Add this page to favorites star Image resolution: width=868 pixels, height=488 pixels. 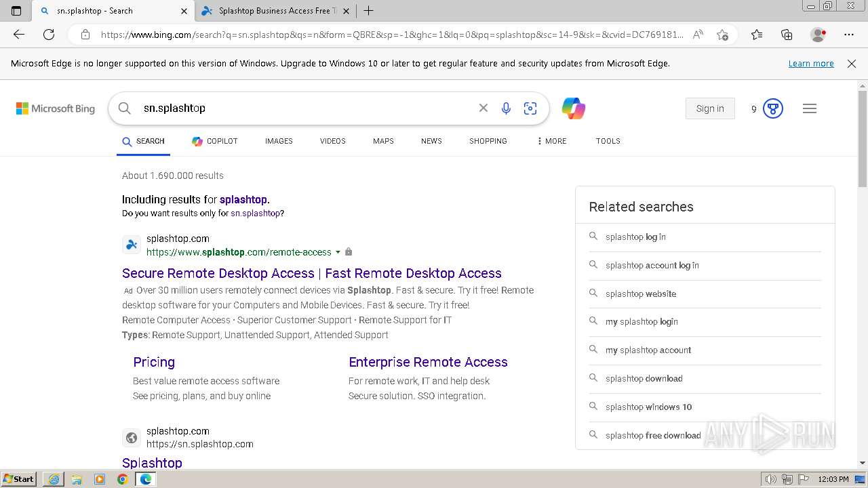(x=722, y=35)
